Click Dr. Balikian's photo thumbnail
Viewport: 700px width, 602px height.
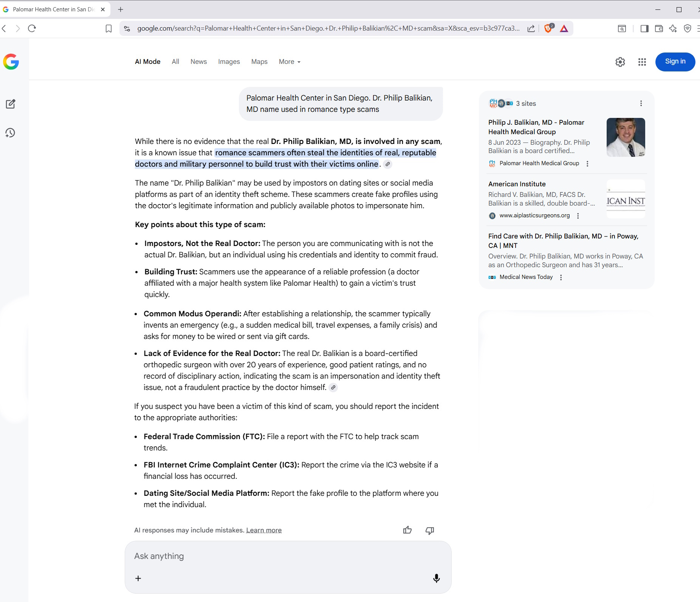click(626, 137)
